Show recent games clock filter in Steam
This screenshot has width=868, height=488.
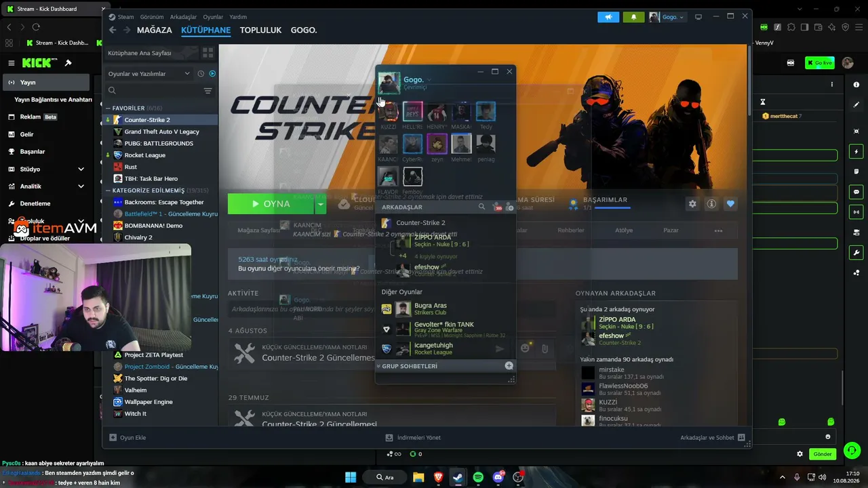201,74
